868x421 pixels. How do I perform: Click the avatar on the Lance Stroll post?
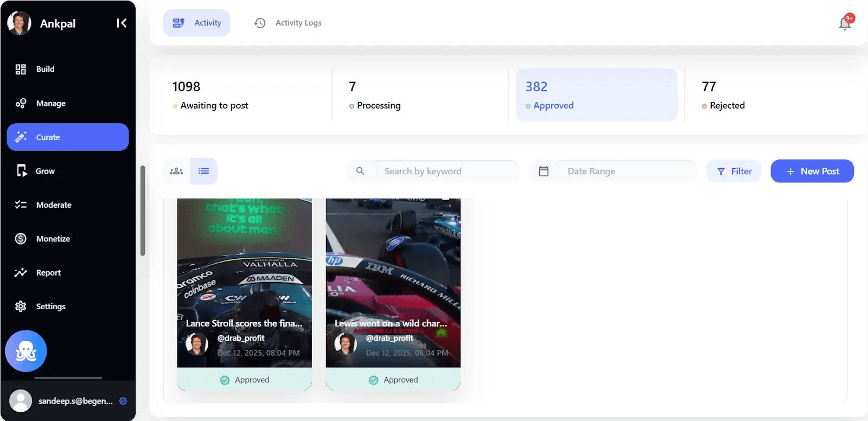(x=196, y=344)
